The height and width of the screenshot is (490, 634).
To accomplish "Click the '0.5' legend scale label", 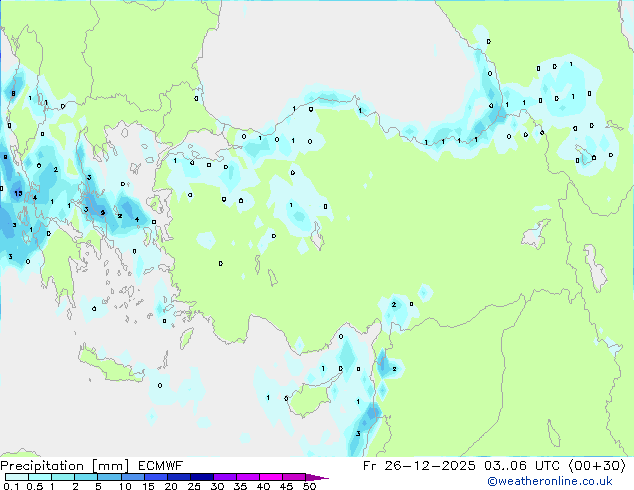I will [x=34, y=486].
